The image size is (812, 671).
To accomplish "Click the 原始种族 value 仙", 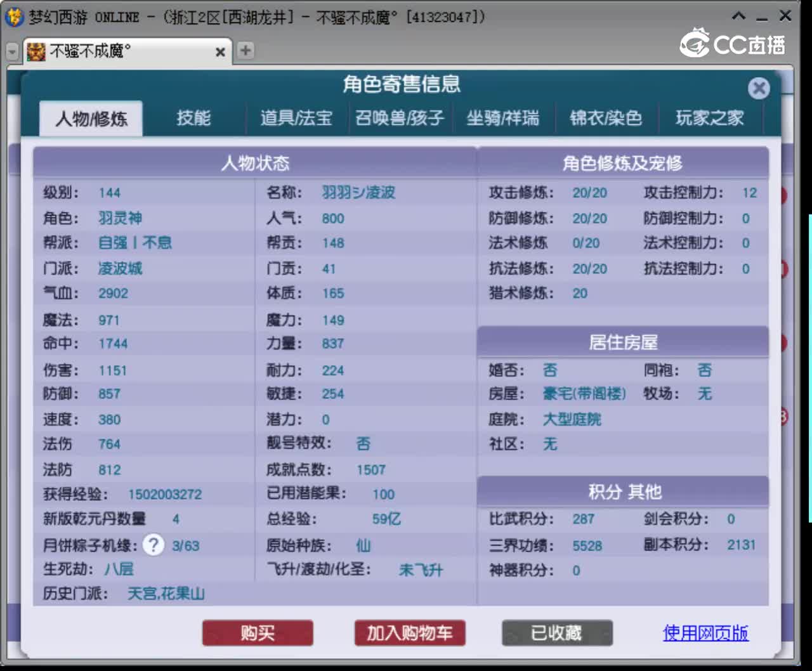I will (363, 545).
